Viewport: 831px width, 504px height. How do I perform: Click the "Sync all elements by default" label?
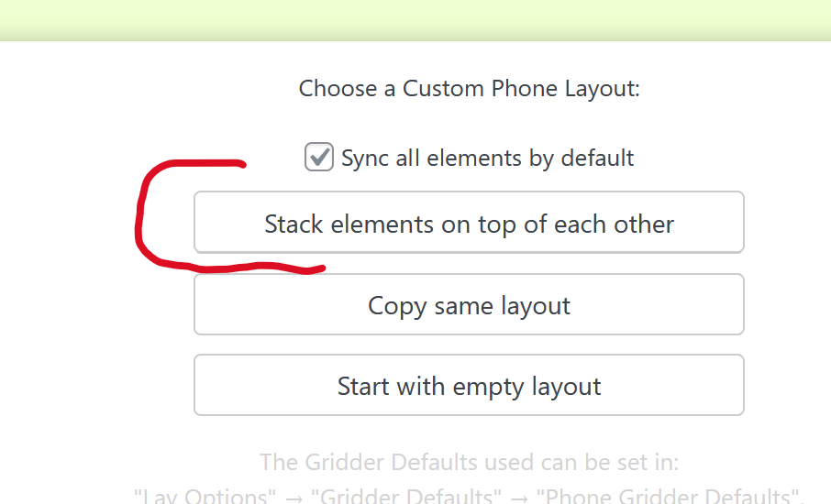[487, 158]
